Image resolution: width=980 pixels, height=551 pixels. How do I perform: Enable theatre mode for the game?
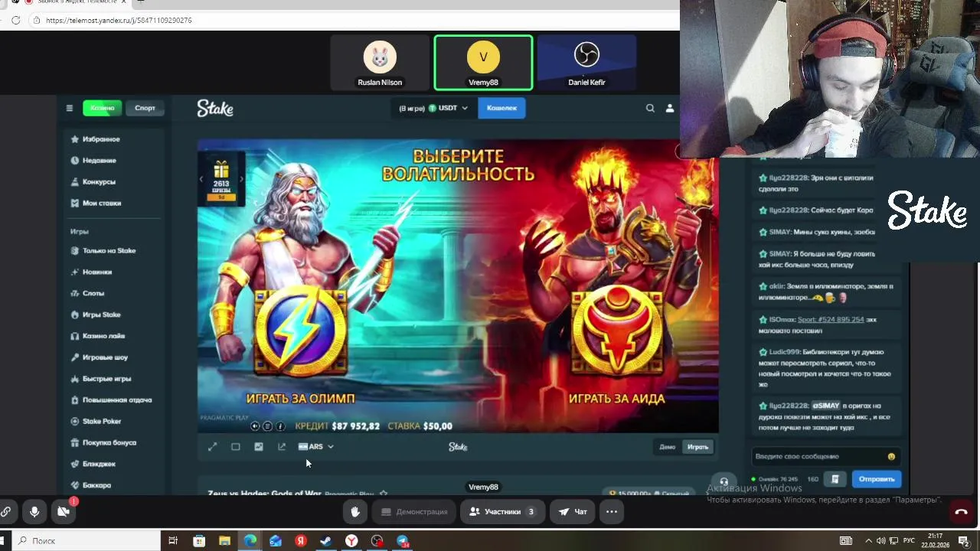pyautogui.click(x=236, y=447)
